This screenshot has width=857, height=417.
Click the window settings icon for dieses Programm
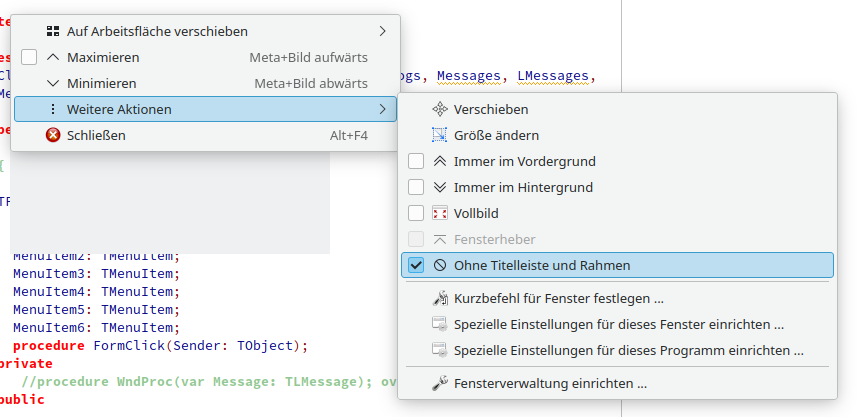439,350
